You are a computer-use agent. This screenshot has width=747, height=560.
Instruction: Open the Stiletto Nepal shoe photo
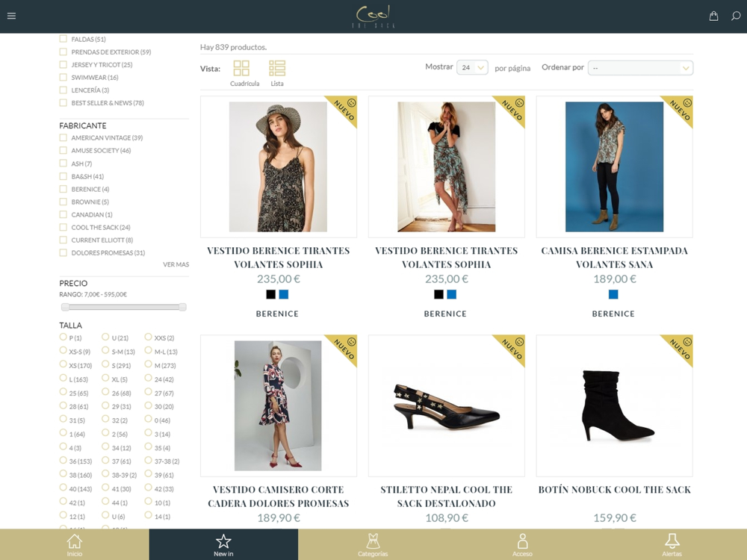click(447, 405)
